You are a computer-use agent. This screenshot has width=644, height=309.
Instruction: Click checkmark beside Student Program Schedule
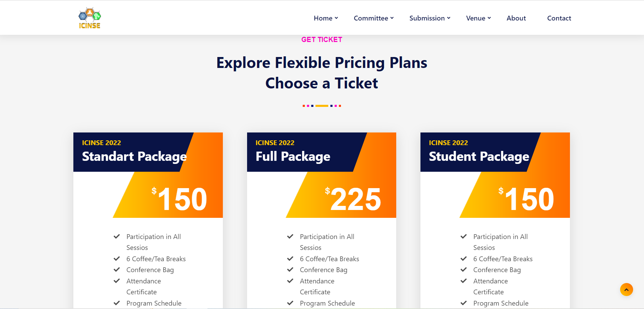[463, 303]
